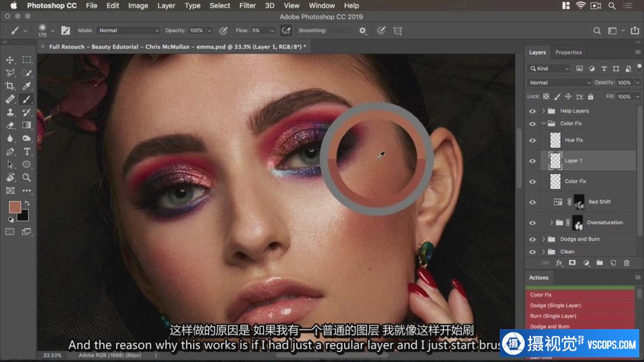
Task: Toggle visibility of Help Layers group
Action: [x=532, y=111]
